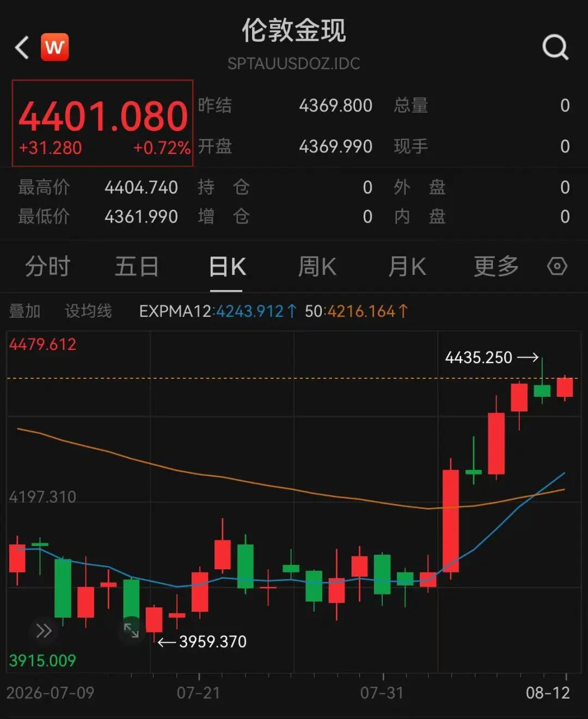The image size is (588, 719).
Task: Tap the 4401.080 current price box
Action: point(103,123)
